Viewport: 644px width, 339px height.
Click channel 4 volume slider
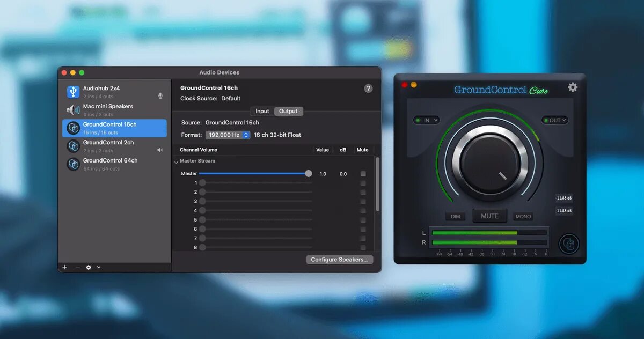point(255,211)
